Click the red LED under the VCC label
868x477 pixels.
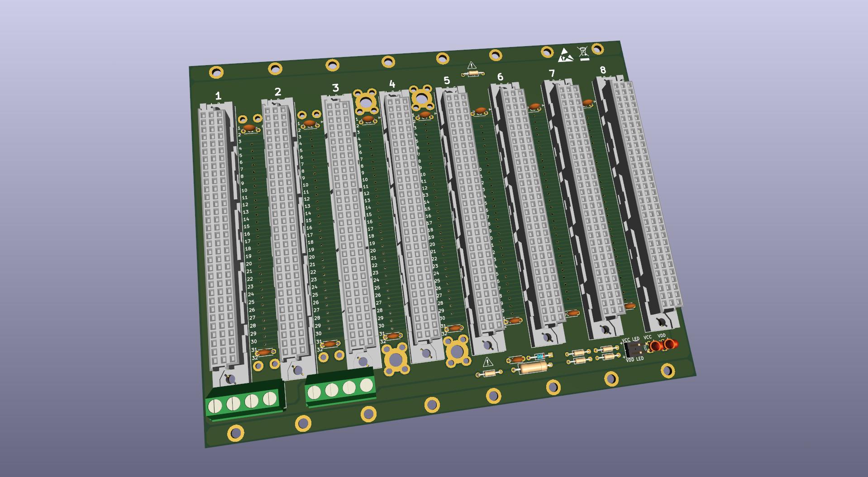[x=656, y=346]
